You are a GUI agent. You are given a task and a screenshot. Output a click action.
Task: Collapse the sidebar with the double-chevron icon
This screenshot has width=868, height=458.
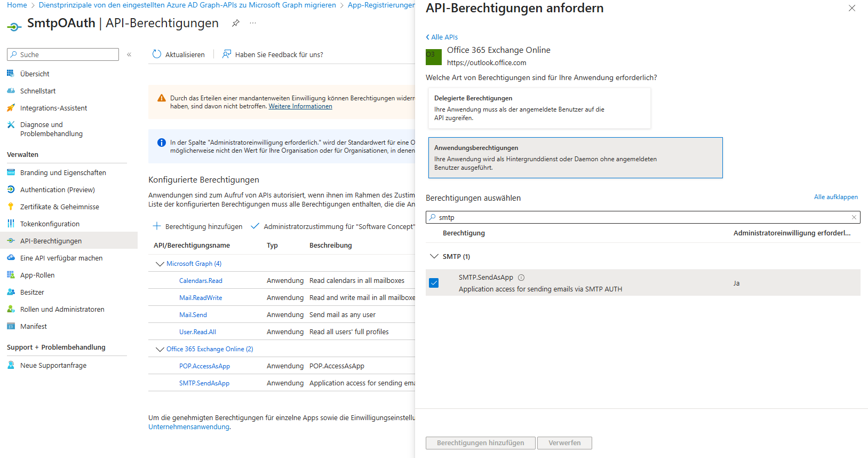tap(129, 54)
